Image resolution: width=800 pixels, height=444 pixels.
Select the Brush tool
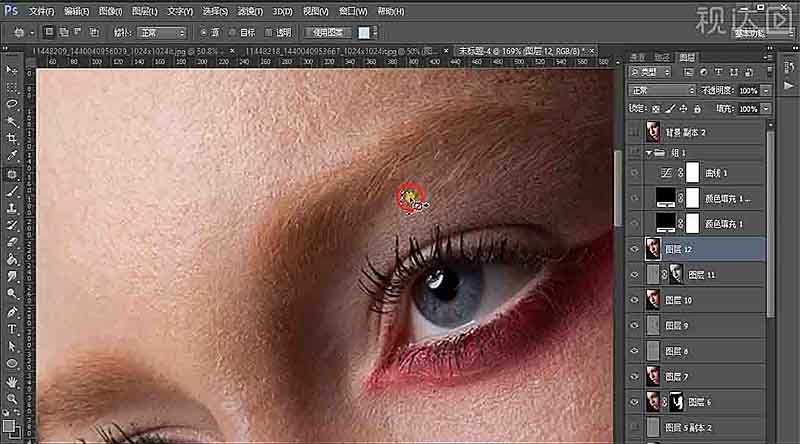(12, 191)
